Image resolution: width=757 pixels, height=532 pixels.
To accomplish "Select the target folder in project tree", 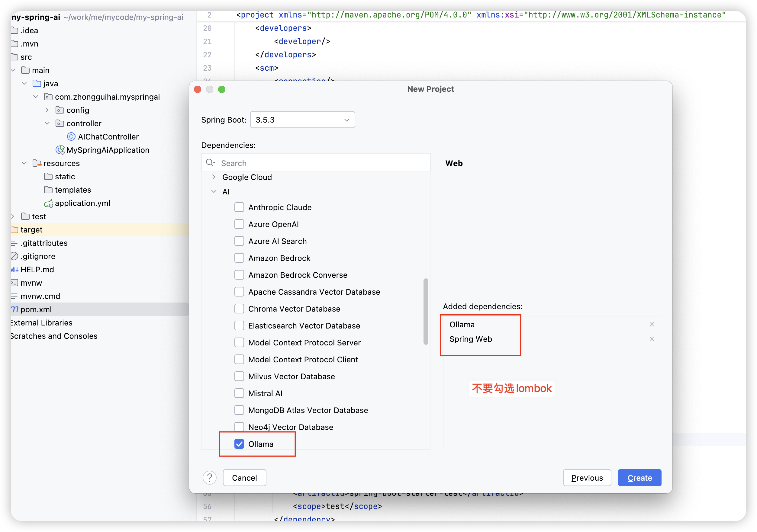I will click(31, 230).
